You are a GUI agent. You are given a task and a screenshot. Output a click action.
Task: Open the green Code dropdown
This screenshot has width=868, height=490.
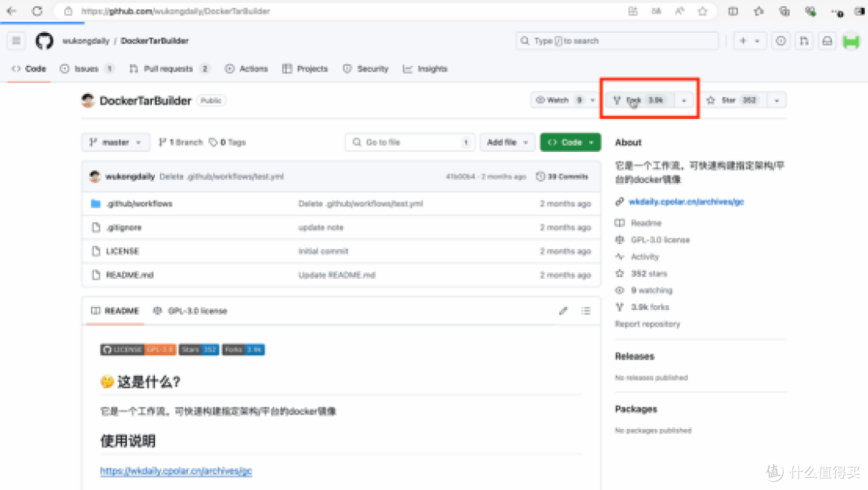(x=570, y=142)
